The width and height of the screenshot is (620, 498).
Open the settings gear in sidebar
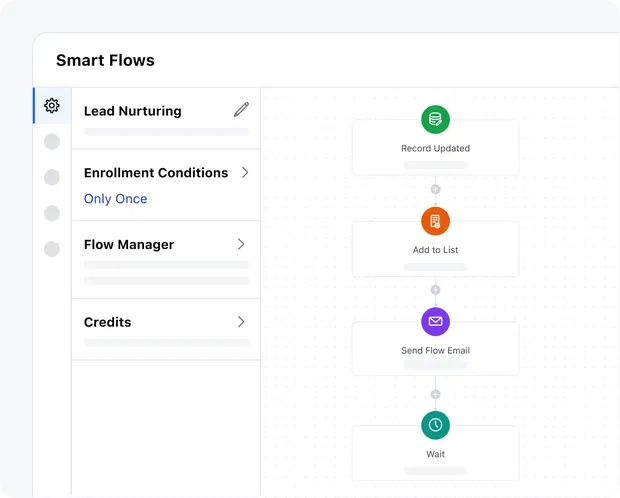[52, 106]
